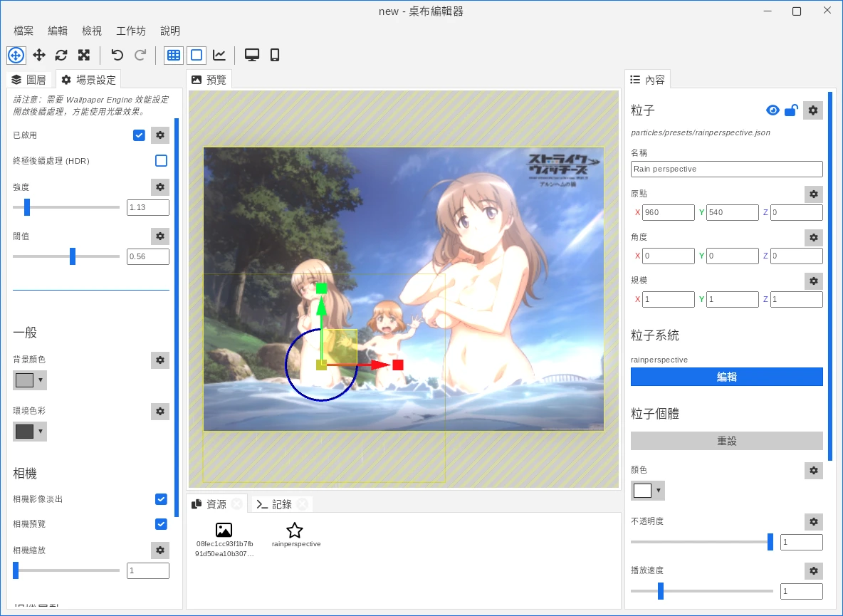Open the 背景顏色 color dropdown

coord(30,380)
